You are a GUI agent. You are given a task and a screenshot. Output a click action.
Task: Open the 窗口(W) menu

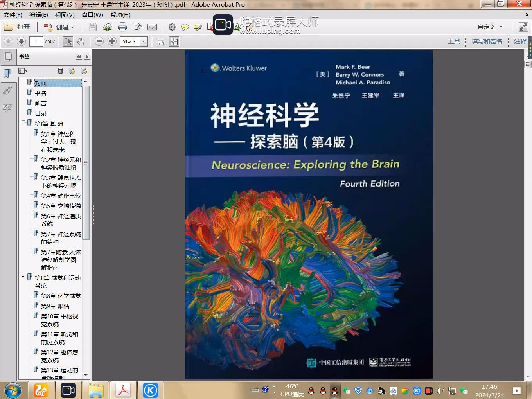pos(92,15)
